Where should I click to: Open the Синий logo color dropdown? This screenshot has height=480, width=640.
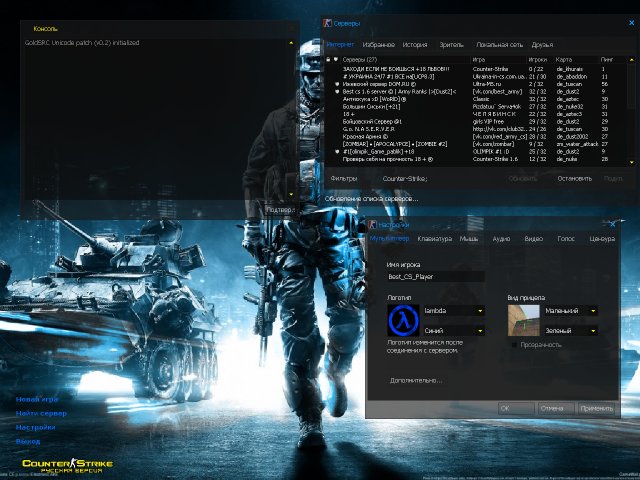[454, 331]
